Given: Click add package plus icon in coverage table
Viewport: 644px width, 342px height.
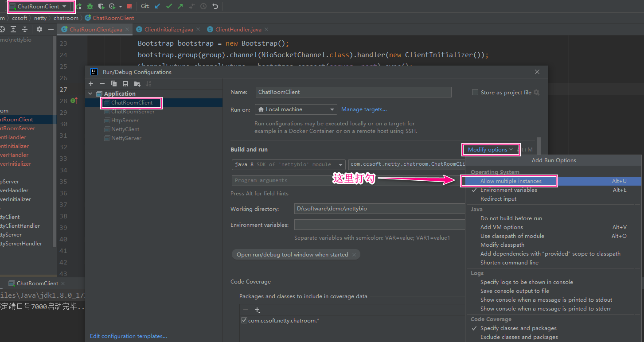Looking at the screenshot, I should (x=258, y=310).
